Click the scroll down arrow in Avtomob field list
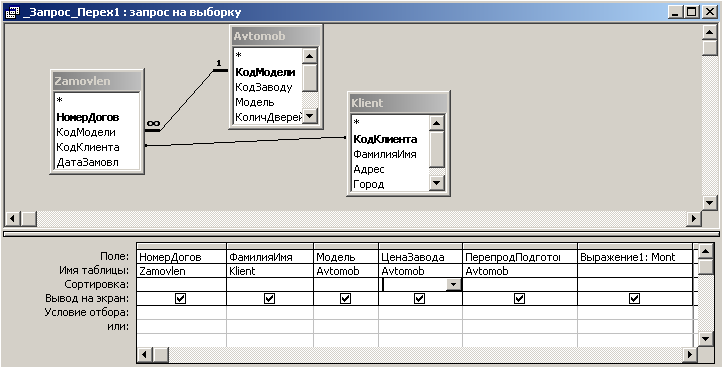Image resolution: width=722 pixels, height=367 pixels. (x=310, y=116)
